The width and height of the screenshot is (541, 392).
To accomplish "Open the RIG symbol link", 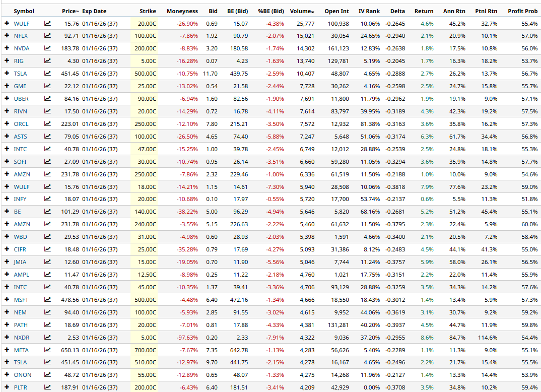I will click(x=19, y=61).
